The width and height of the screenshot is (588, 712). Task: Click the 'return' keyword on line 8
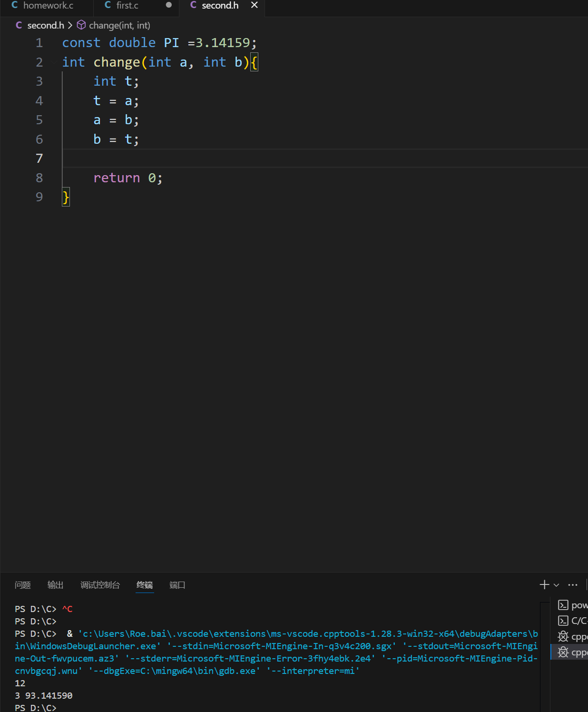[117, 178]
